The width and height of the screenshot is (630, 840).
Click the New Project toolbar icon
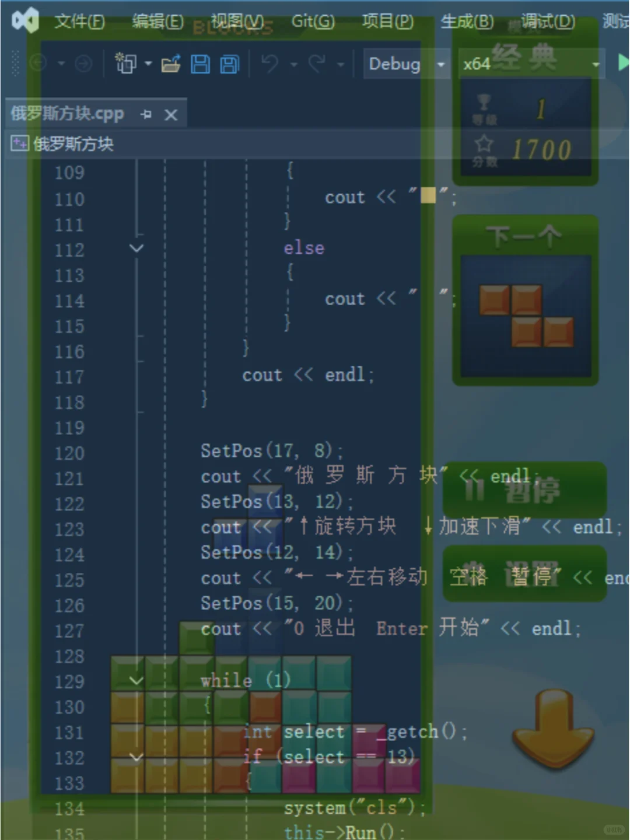pyautogui.click(x=127, y=64)
